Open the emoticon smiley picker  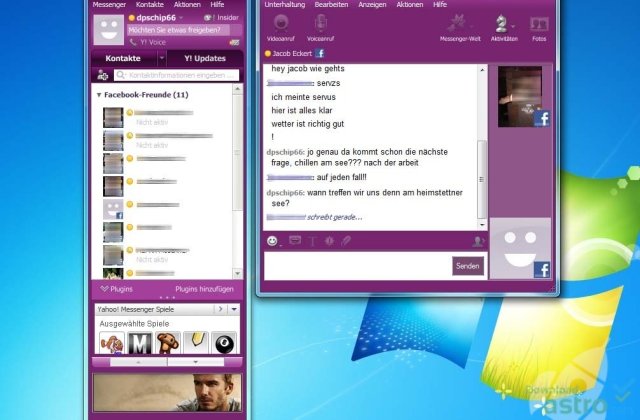tap(272, 241)
